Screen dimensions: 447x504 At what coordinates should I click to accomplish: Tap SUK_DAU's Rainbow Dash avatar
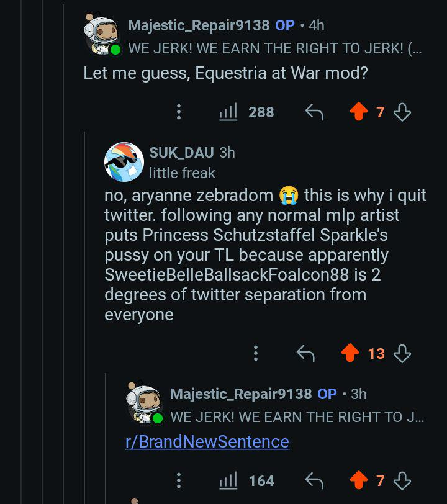124,161
